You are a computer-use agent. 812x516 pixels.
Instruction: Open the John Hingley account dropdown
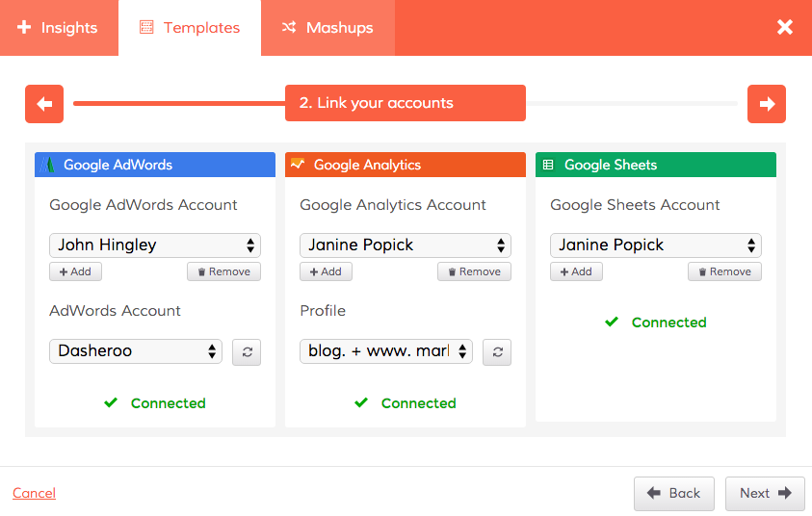coord(155,245)
